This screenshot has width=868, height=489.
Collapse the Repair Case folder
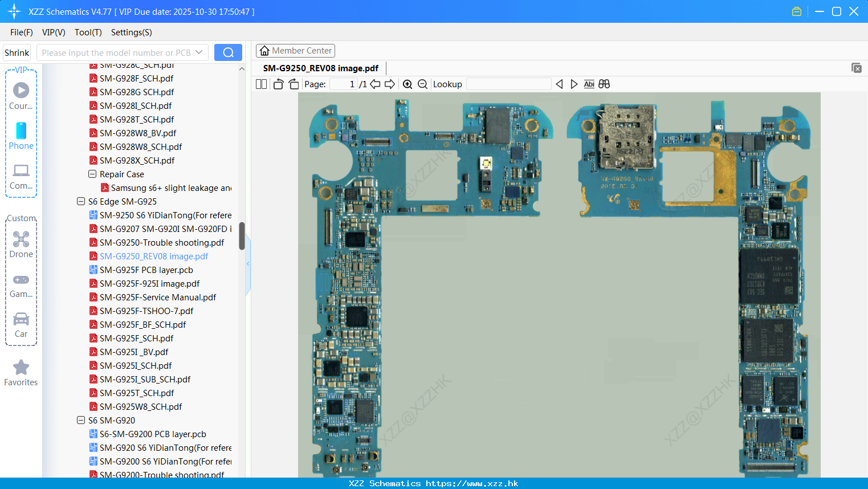pyautogui.click(x=92, y=174)
